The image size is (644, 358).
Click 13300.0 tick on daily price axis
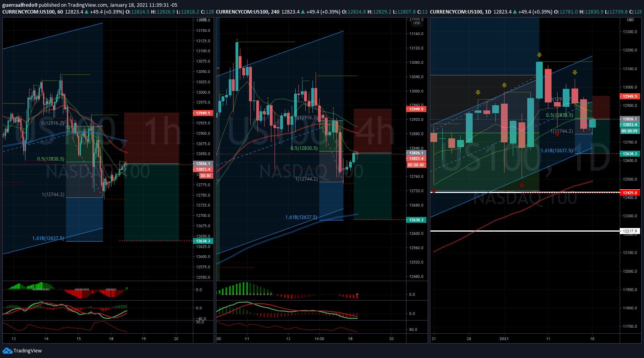click(x=630, y=32)
